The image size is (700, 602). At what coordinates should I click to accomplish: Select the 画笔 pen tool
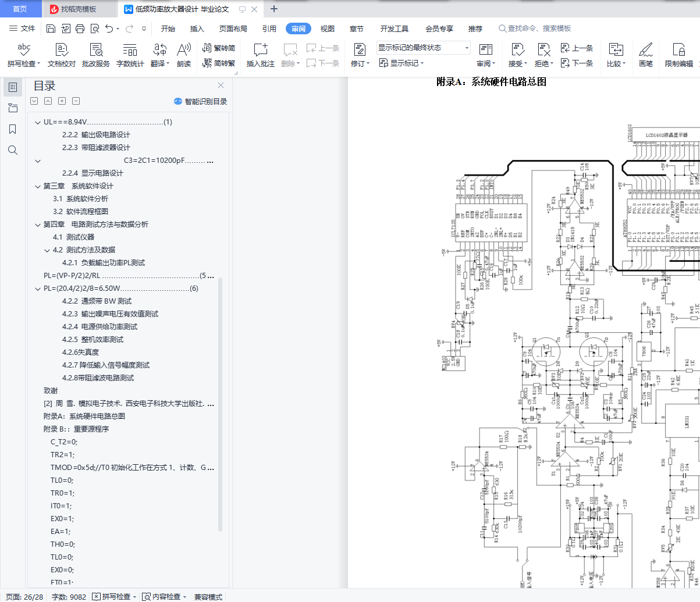645,55
